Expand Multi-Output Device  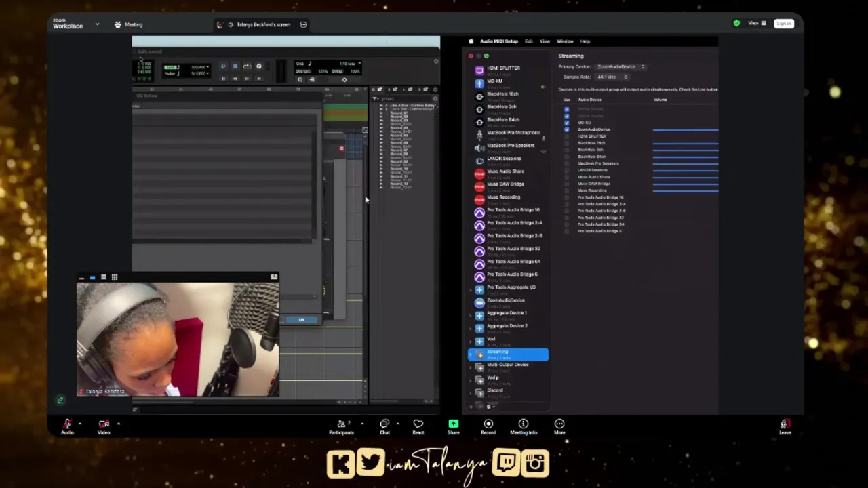coord(471,367)
